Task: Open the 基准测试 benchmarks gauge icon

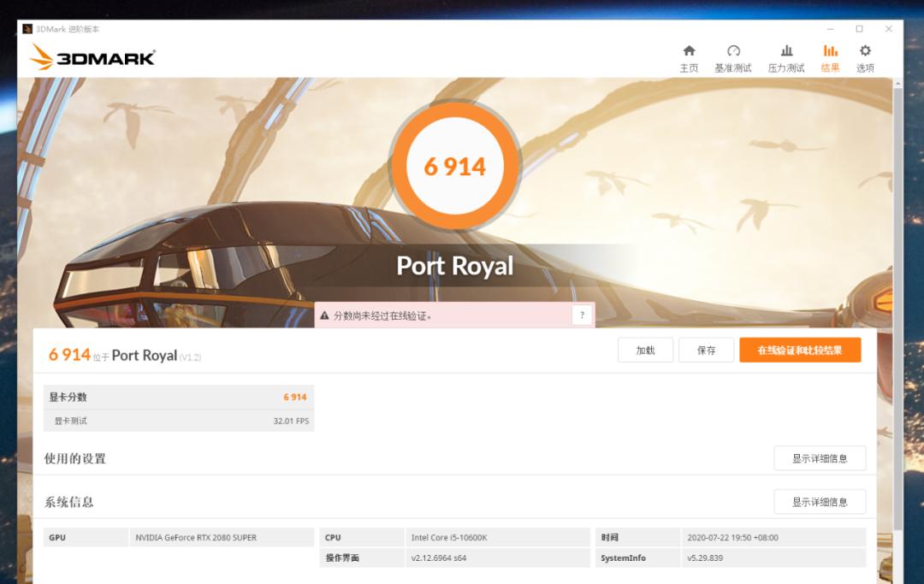Action: [x=733, y=50]
